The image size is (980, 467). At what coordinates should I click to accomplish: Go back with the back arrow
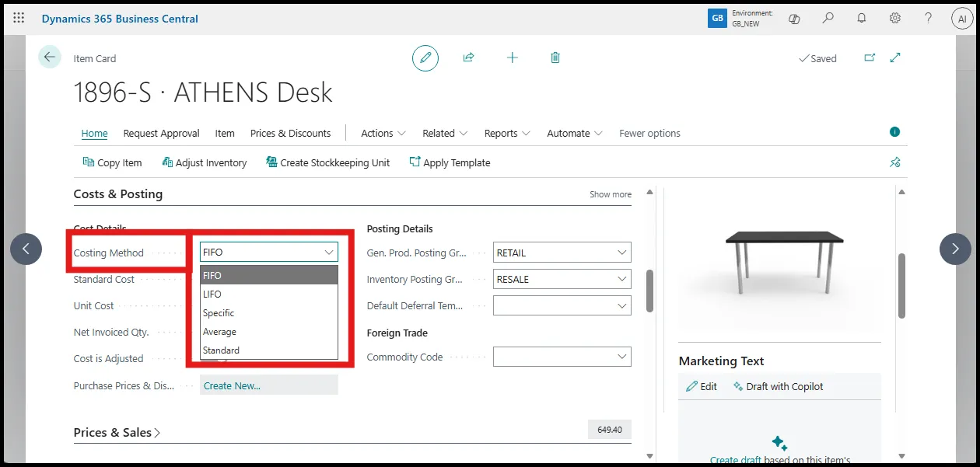[50, 57]
